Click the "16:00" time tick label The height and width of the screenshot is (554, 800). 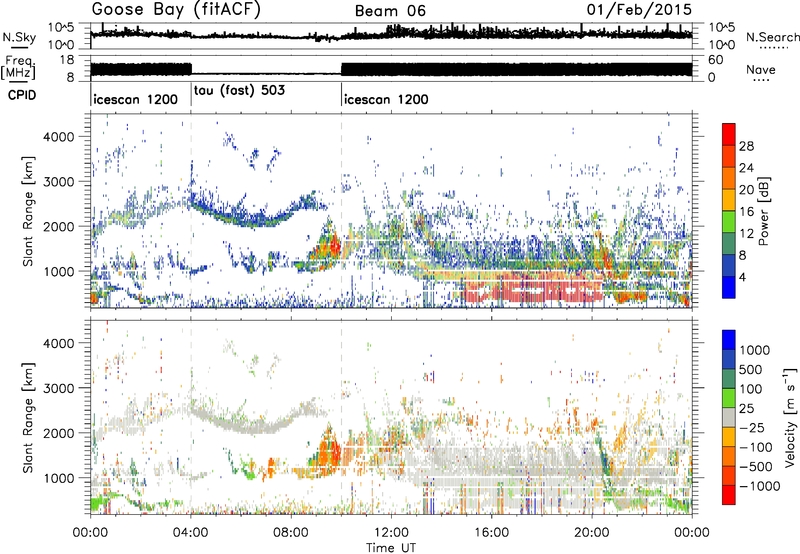(x=491, y=533)
